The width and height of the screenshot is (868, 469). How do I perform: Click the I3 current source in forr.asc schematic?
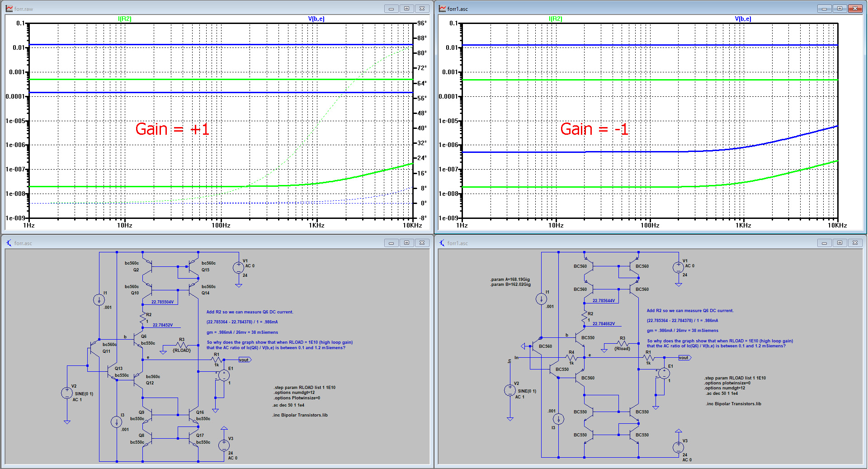pyautogui.click(x=117, y=422)
